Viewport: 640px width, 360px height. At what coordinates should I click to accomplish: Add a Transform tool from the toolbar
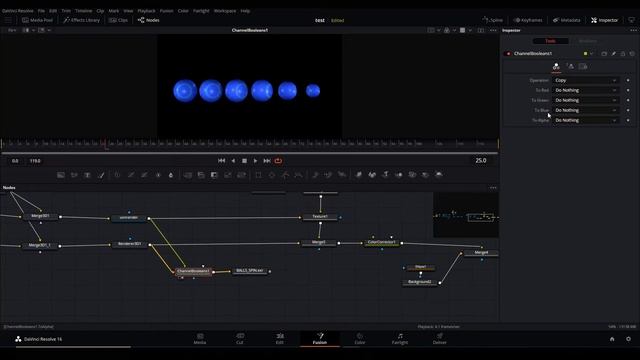point(241,175)
